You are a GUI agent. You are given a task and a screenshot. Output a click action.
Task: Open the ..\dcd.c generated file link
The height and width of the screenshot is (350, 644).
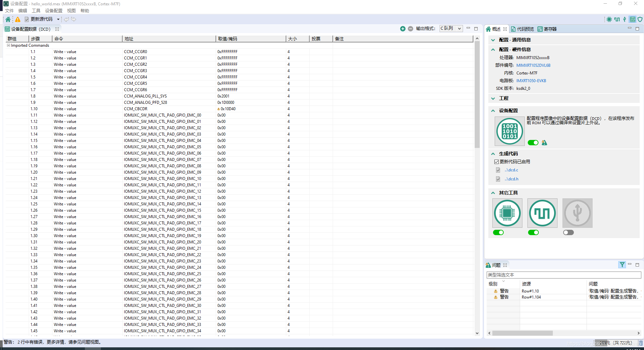pos(511,170)
